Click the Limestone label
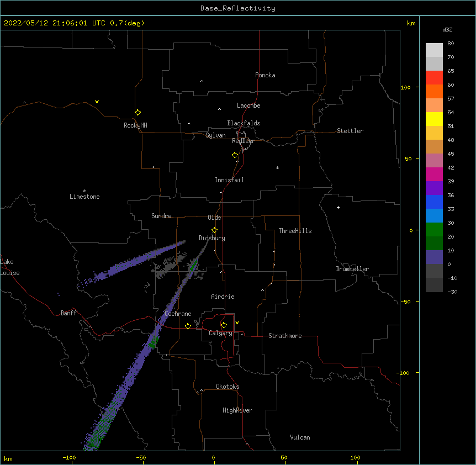This screenshot has height=465, width=476. pyautogui.click(x=84, y=197)
